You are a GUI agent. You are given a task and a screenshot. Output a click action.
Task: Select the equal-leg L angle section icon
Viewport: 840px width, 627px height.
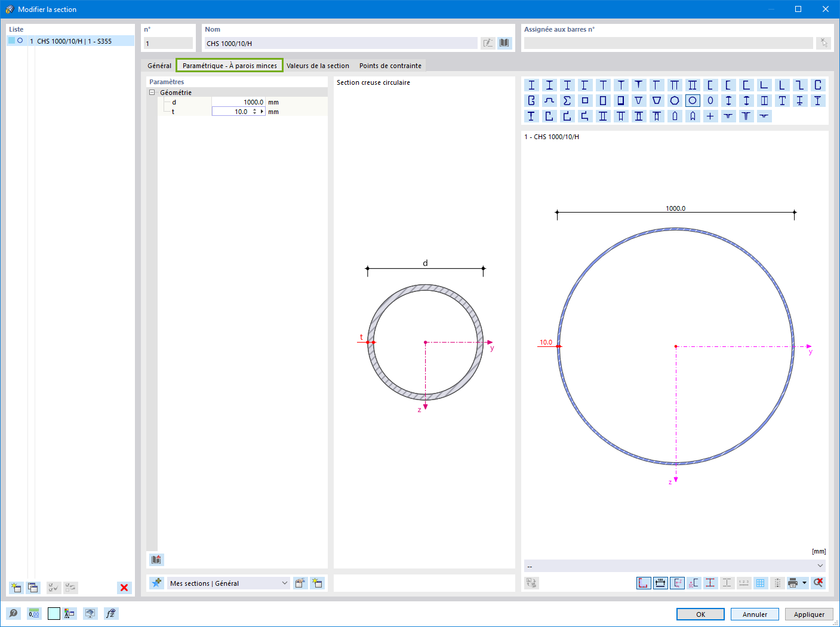[764, 85]
